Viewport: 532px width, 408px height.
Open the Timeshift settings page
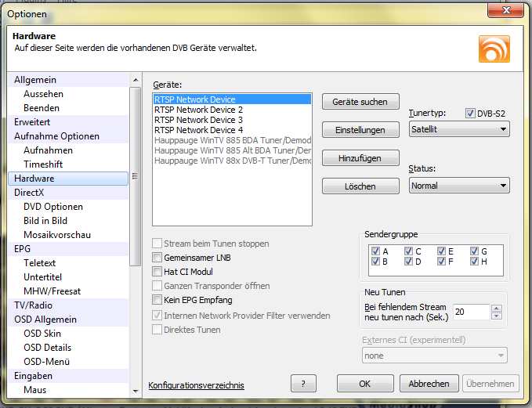click(43, 164)
